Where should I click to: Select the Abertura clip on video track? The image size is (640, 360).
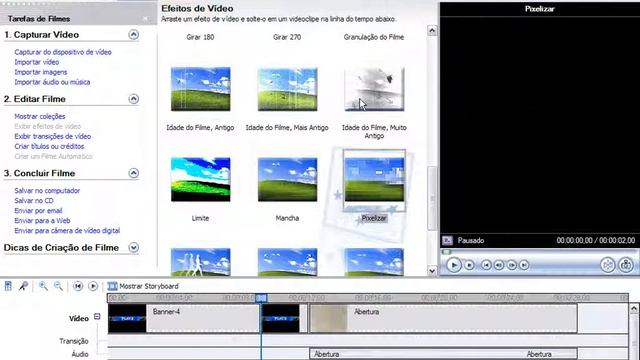pos(444,318)
